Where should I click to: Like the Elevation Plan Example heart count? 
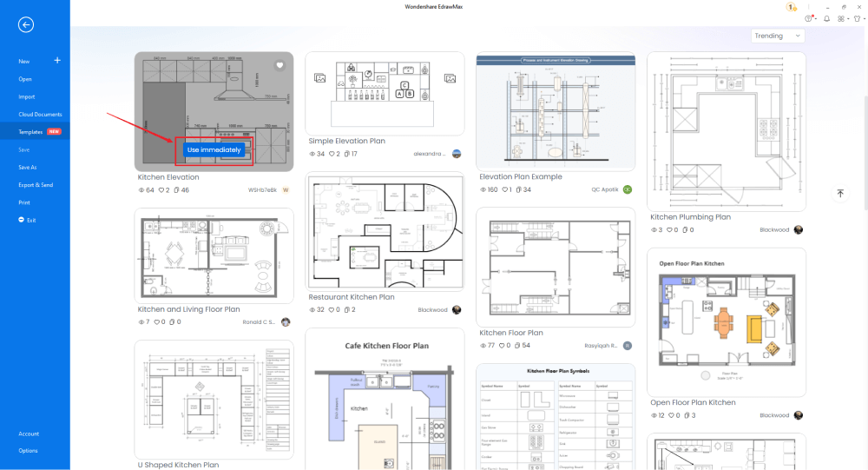(507, 189)
